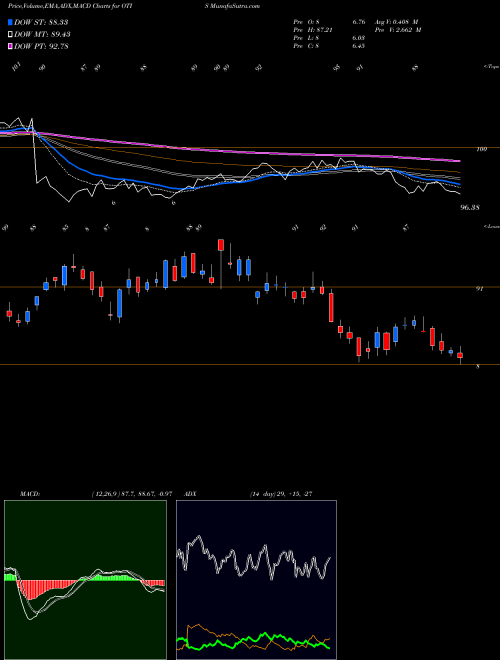Click the chart title mentioning MunafaSutra.com

click(x=134, y=6)
